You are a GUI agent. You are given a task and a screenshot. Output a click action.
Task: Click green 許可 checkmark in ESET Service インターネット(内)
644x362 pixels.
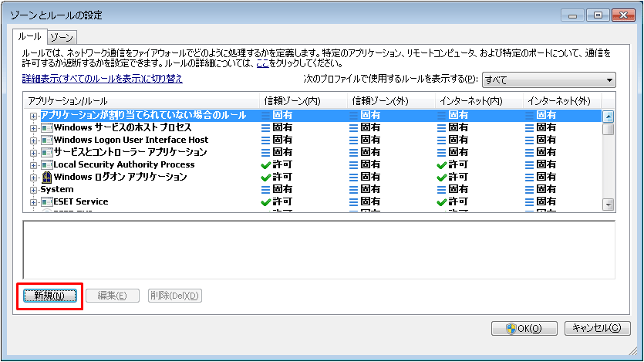pos(441,201)
